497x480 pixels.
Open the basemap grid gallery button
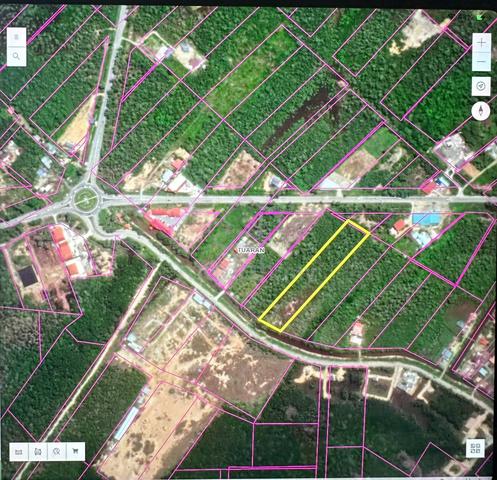click(475, 448)
